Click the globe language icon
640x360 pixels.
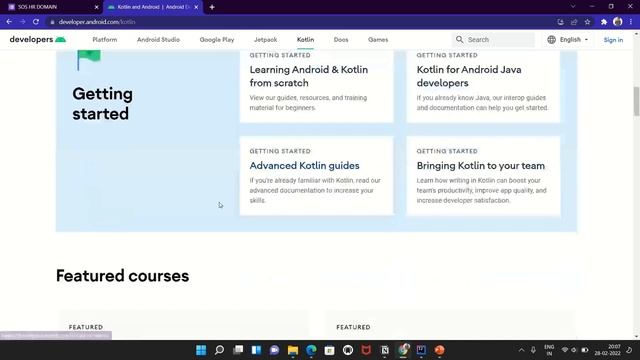pyautogui.click(x=551, y=40)
